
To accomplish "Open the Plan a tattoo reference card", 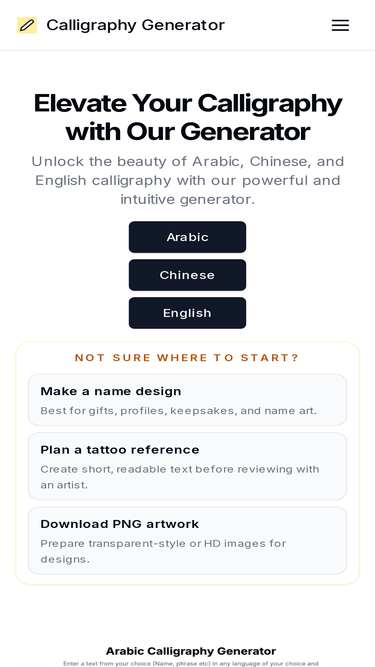I will (x=188, y=466).
